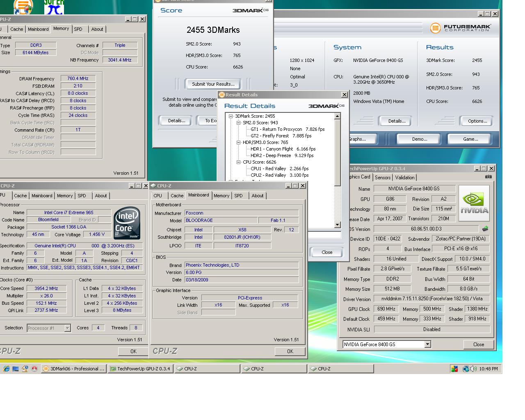This screenshot has height=420, width=525.
Task: Click the Futuremark Corporation logo
Action: click(x=460, y=28)
